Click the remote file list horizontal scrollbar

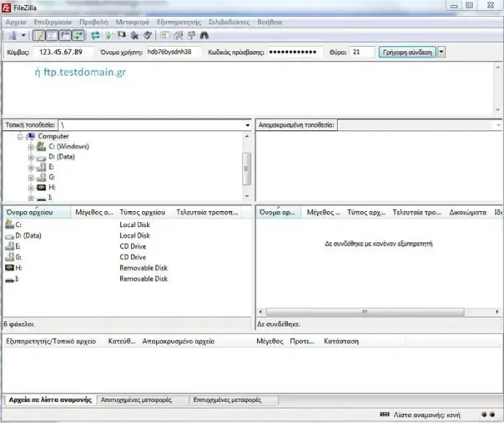[x=365, y=312]
